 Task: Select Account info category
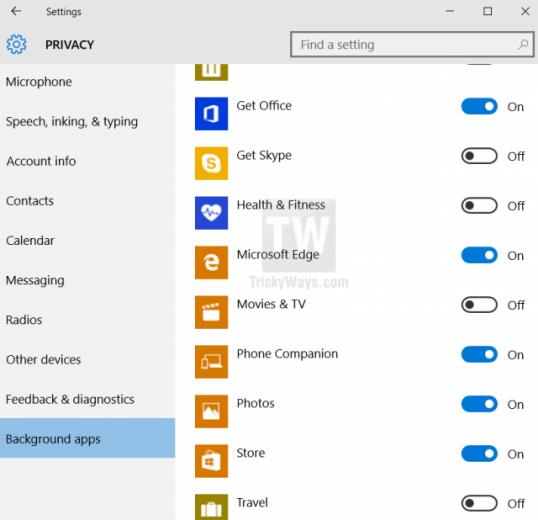click(x=87, y=161)
